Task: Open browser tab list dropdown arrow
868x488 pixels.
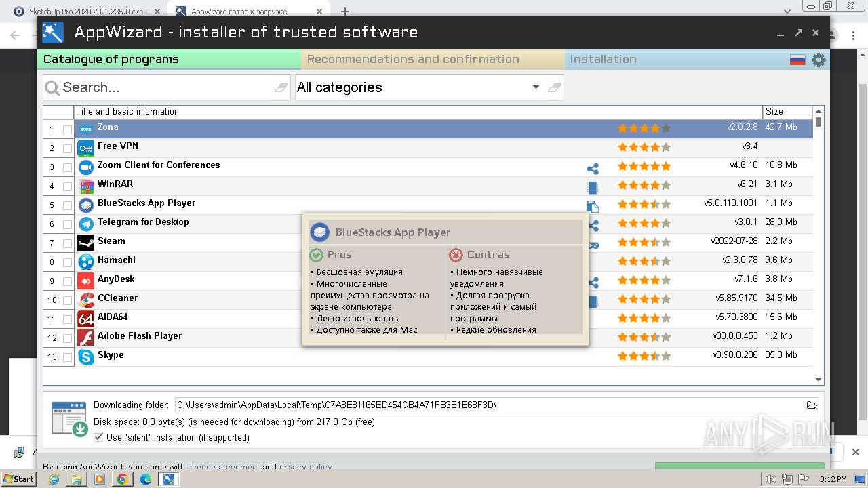Action: pos(787,12)
